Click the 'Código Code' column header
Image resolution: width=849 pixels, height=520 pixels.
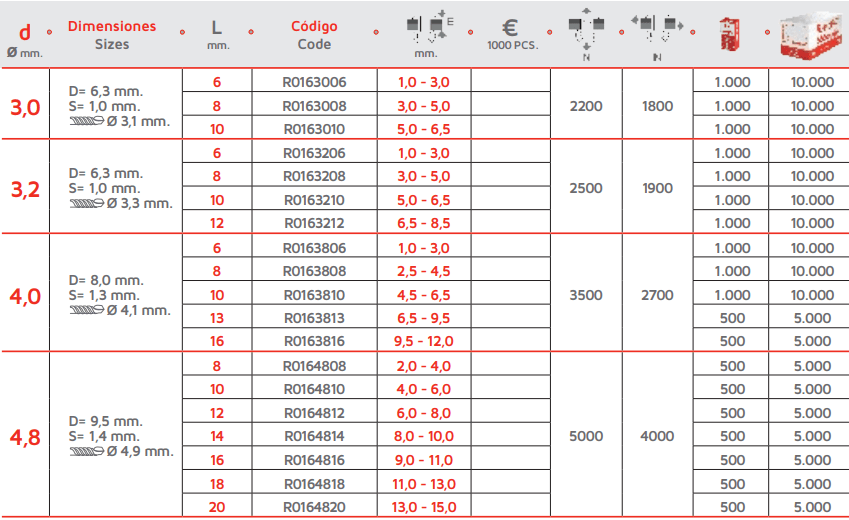(x=314, y=35)
